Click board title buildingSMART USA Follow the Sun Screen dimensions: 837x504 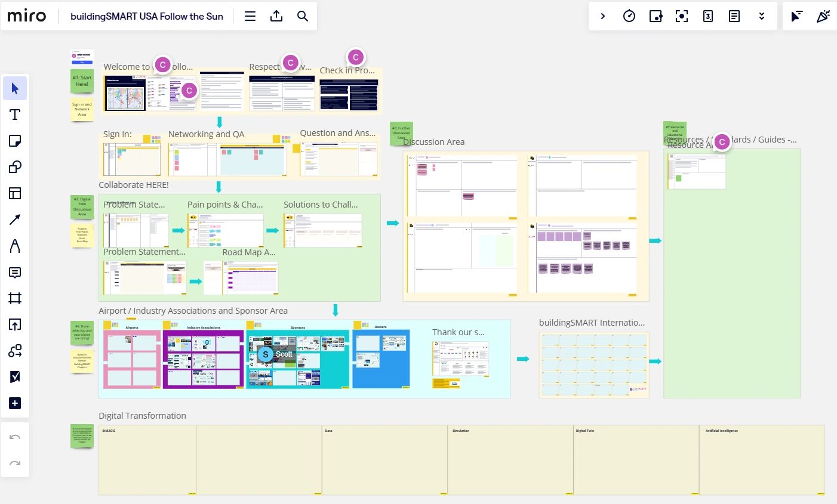coord(147,16)
